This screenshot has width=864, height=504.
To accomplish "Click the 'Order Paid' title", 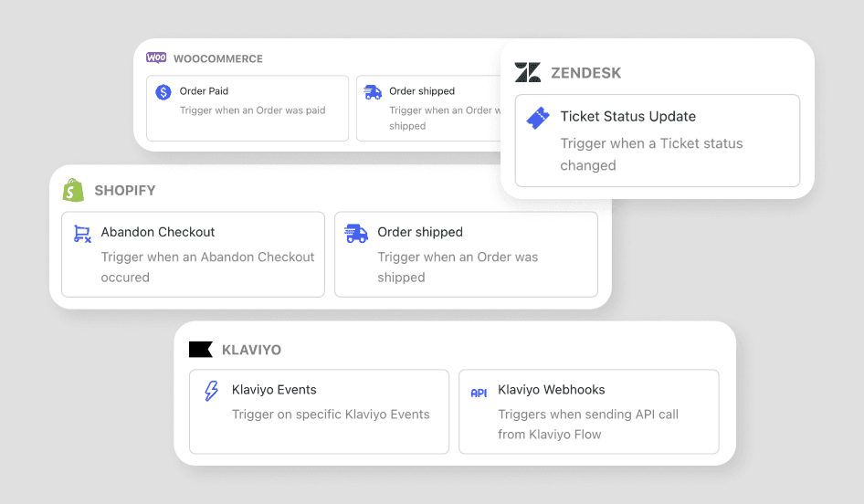I will [x=204, y=91].
